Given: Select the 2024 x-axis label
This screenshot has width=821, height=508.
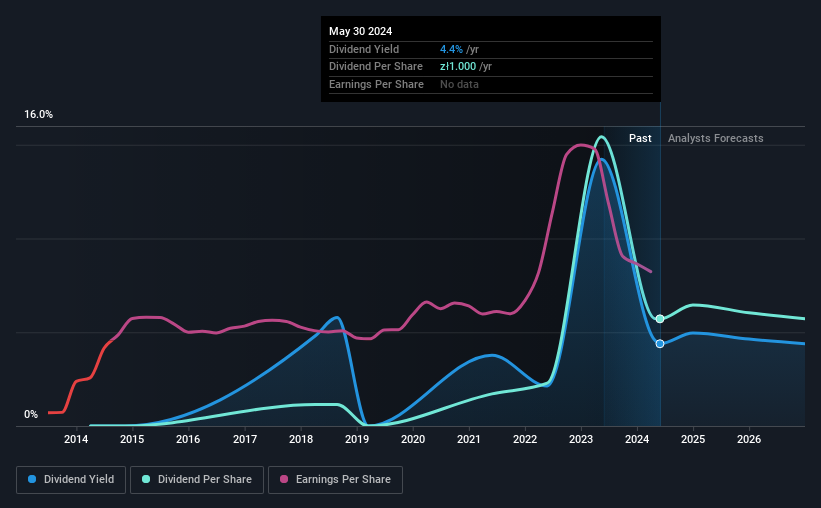Looking at the screenshot, I should [637, 439].
